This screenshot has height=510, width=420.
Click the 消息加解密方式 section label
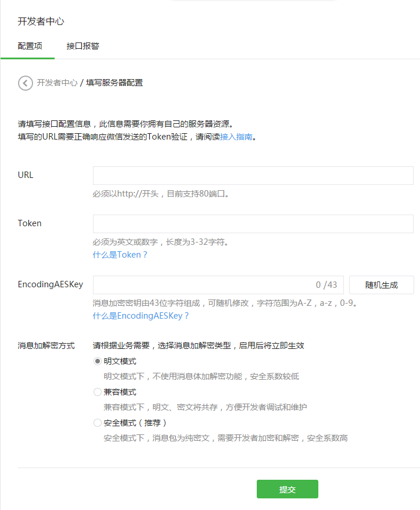click(x=46, y=345)
